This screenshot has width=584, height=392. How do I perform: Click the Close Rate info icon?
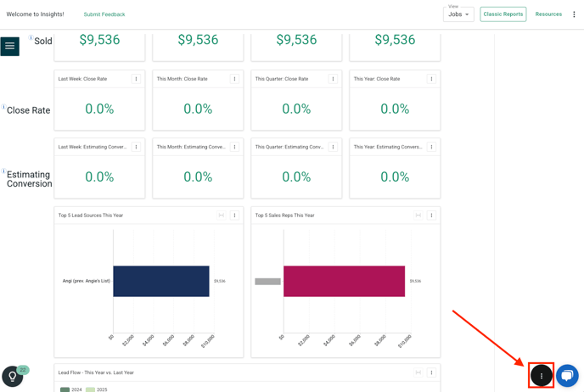pos(3,107)
